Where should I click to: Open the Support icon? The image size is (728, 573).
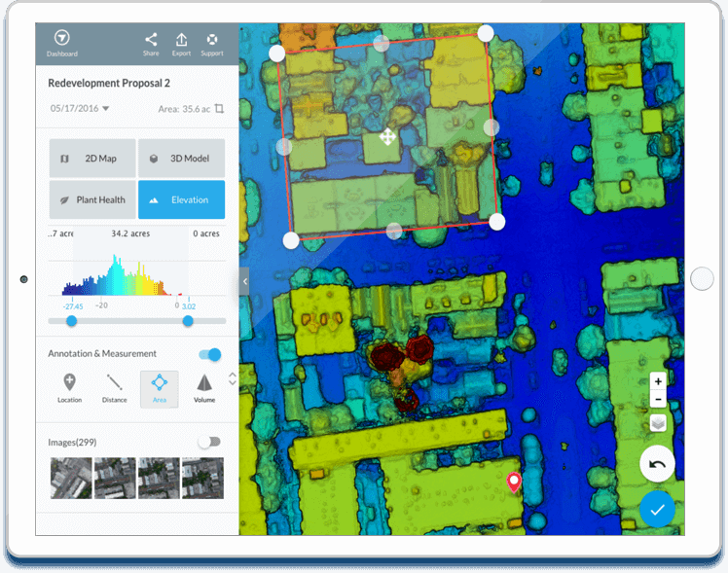pos(212,40)
